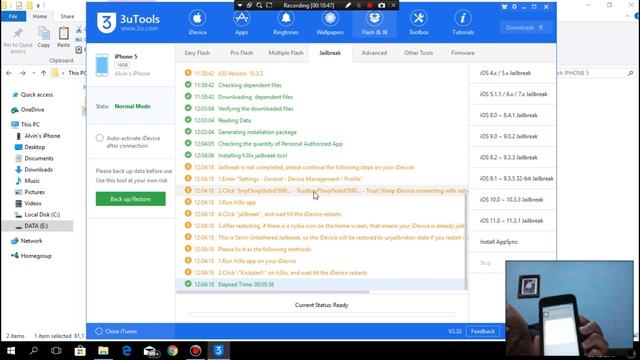Open the File tab in File Explorer
640x360 pixels.
point(13,16)
